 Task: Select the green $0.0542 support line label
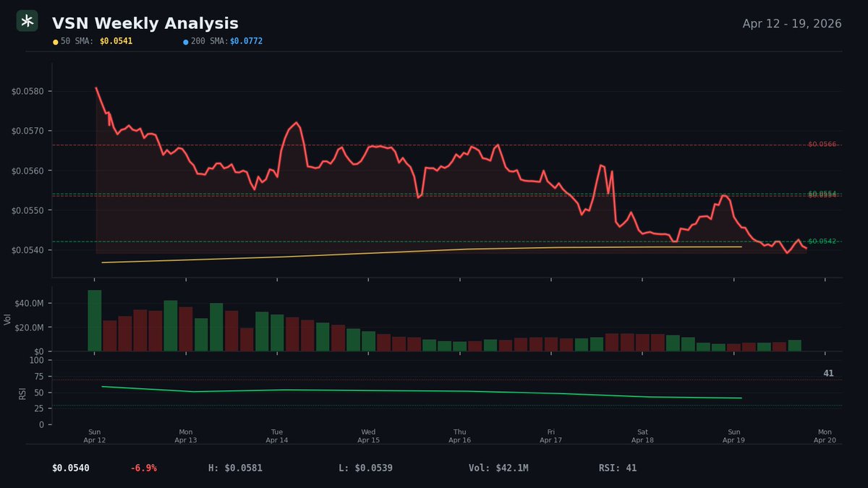824,241
